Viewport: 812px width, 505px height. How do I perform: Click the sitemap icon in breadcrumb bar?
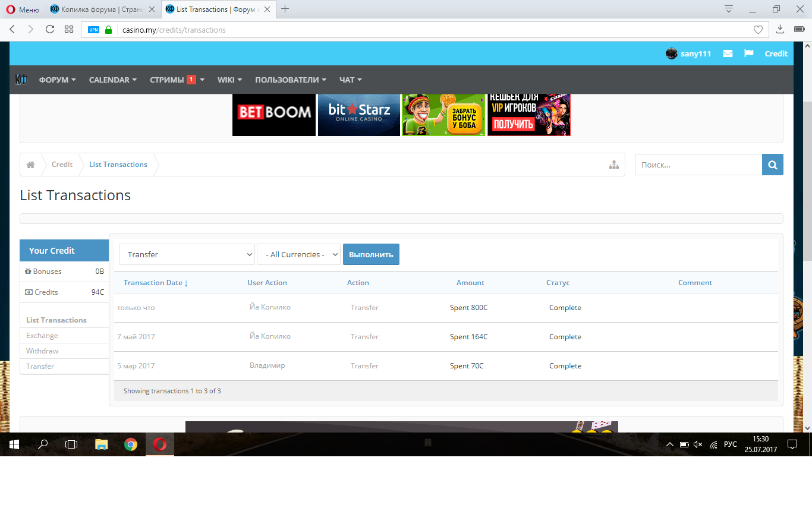coord(614,165)
